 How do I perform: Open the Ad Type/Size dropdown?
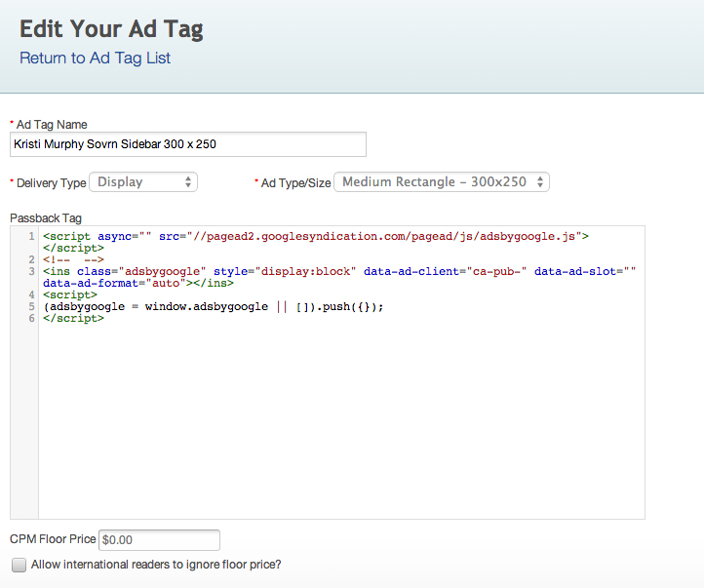click(x=442, y=181)
